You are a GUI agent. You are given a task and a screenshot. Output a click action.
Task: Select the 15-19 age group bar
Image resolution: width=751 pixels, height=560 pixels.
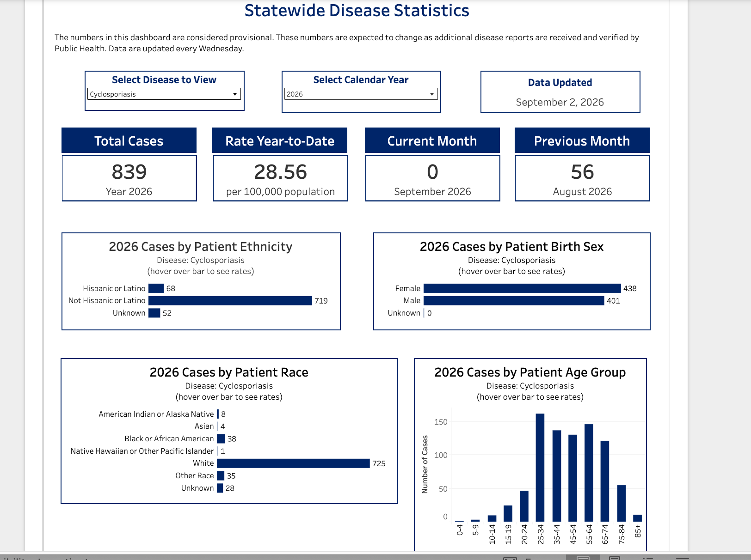tap(508, 513)
